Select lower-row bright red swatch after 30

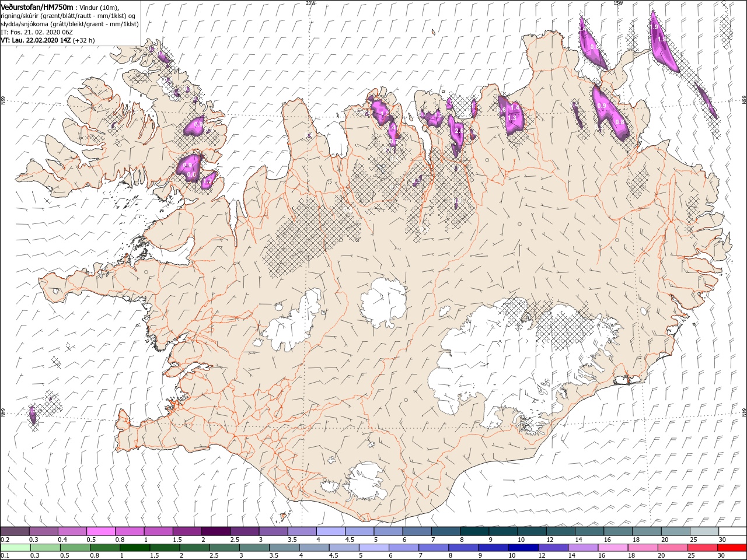[x=731, y=547]
